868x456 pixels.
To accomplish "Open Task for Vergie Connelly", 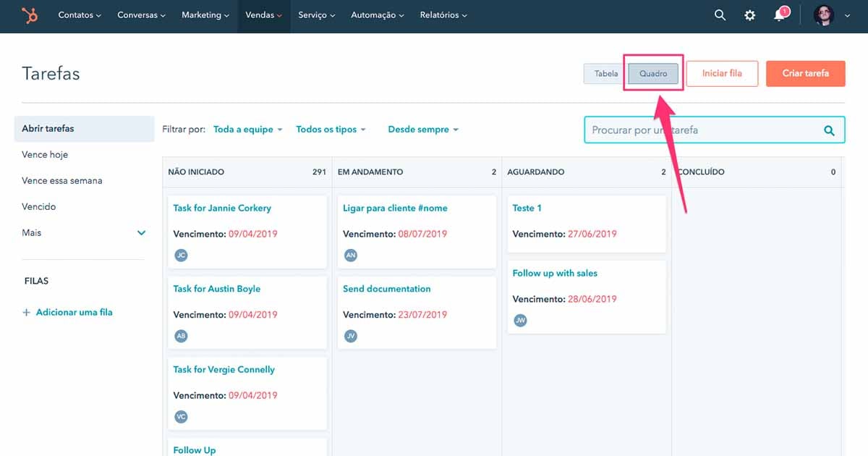I will tap(224, 370).
